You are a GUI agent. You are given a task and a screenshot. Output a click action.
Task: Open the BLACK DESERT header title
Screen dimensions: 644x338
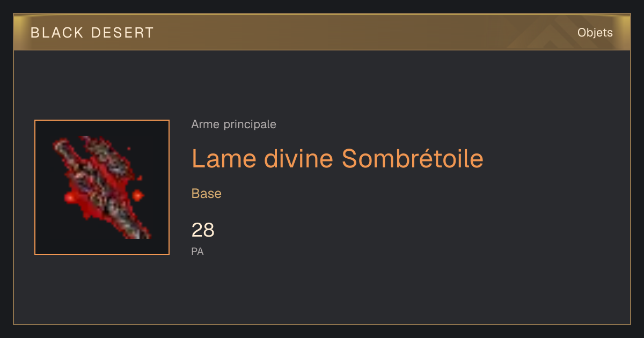pos(92,33)
